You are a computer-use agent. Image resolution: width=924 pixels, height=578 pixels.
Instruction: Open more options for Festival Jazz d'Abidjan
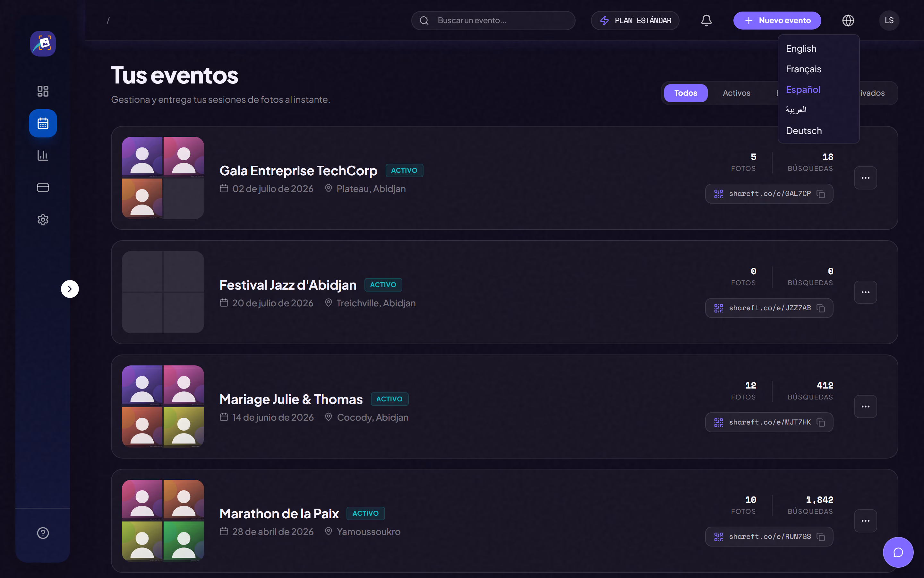click(x=865, y=292)
